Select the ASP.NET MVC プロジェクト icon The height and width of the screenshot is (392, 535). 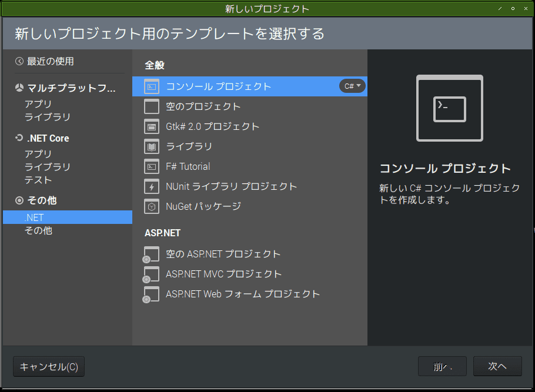[x=151, y=274]
